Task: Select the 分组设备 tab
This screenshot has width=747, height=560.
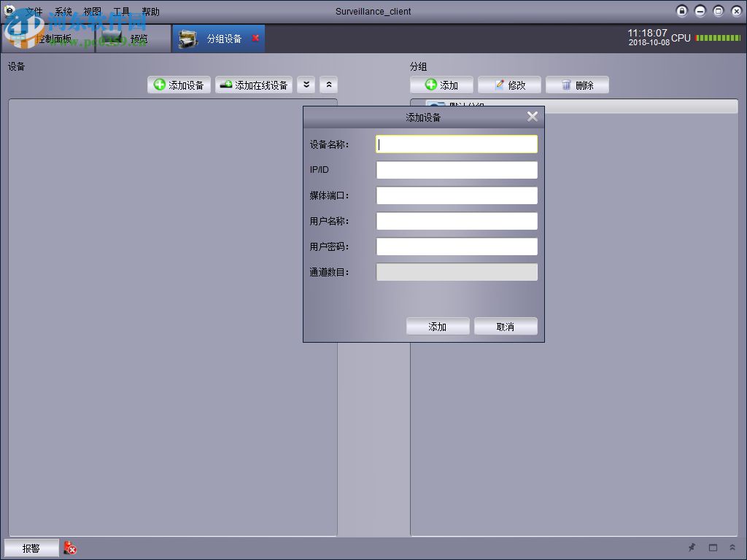Action: point(218,39)
